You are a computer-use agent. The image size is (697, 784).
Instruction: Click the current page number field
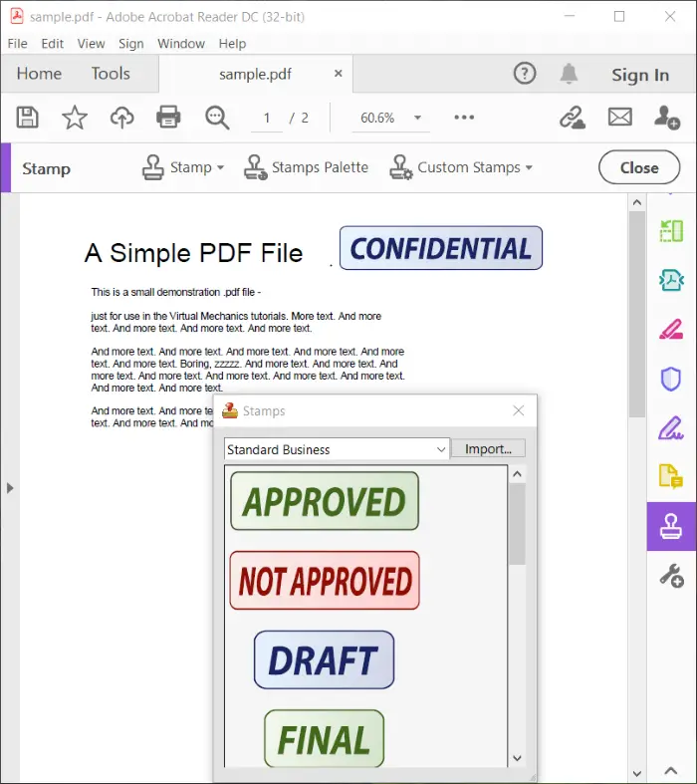(267, 118)
